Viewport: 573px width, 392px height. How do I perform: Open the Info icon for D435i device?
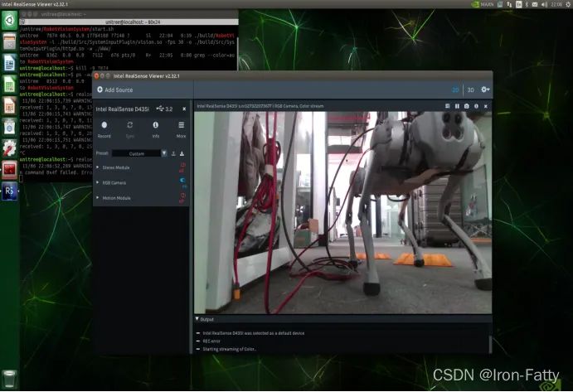click(156, 125)
